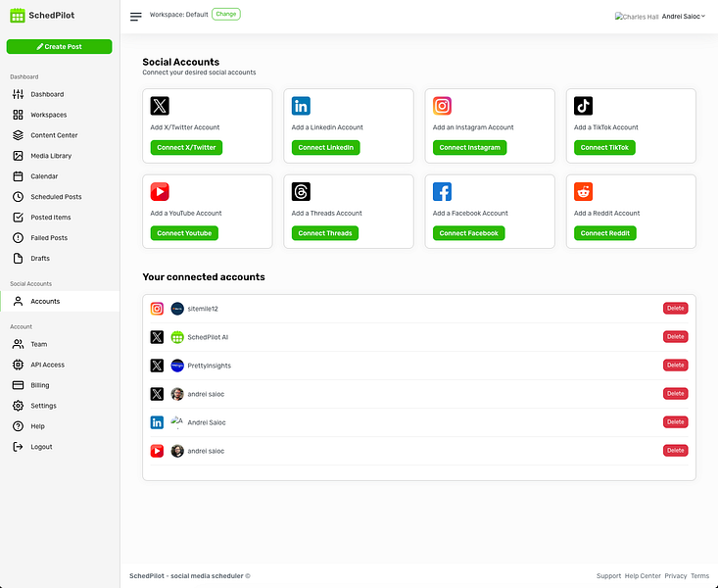The image size is (718, 588).
Task: Delete the sitemile12 Instagram account
Action: pos(676,309)
